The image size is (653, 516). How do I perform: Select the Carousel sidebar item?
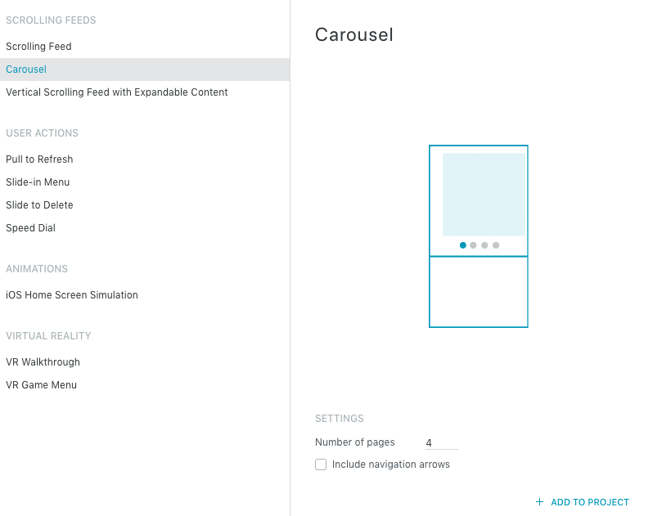pos(26,69)
